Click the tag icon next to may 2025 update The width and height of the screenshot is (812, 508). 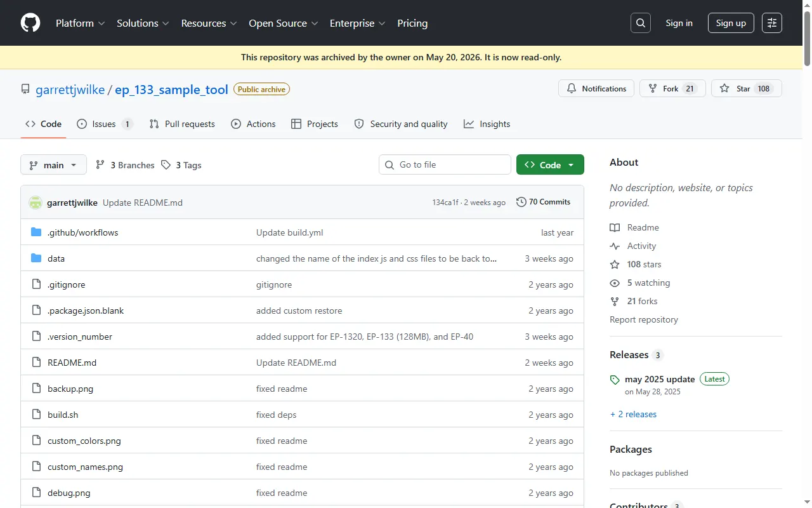click(615, 380)
